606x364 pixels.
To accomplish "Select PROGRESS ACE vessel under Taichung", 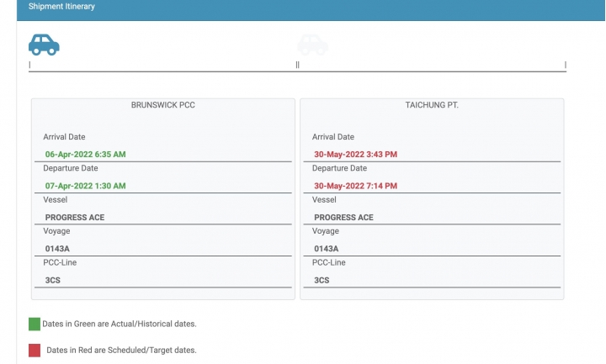I will 343,218.
